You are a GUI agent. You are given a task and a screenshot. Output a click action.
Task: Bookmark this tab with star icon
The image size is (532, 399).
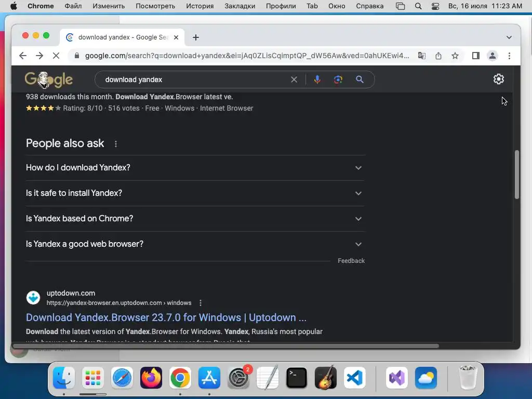point(455,56)
